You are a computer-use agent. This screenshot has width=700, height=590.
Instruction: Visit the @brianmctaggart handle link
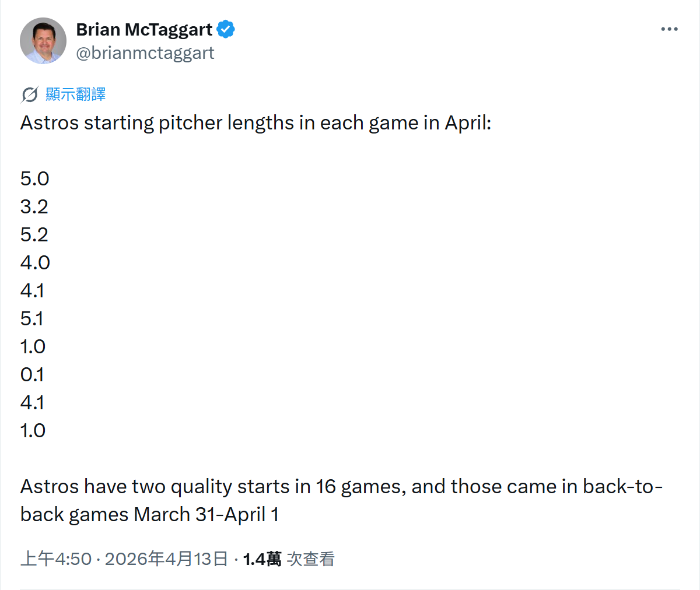pos(145,53)
